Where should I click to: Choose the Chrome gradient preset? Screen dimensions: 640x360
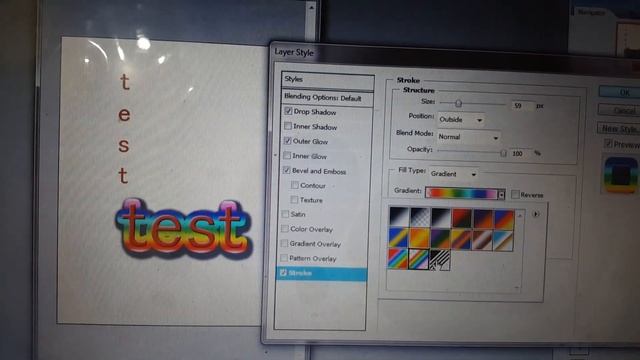(503, 241)
